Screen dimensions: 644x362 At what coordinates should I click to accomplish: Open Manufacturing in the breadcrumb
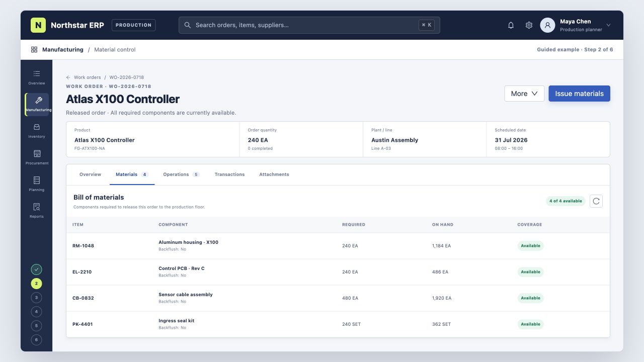[63, 50]
